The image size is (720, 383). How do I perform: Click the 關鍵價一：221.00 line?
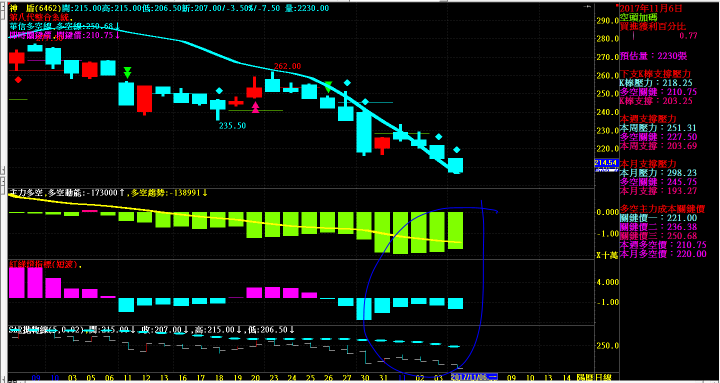(x=658, y=218)
